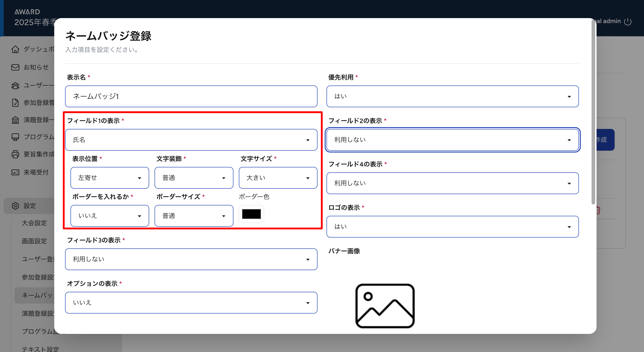Viewport: 644px width, 352px height.
Task: Click the banner image placeholder
Action: (x=385, y=306)
